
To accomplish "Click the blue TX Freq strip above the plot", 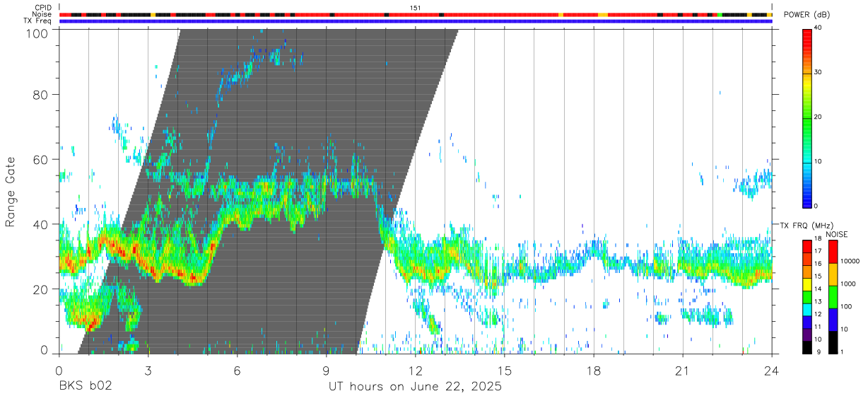I will (x=416, y=21).
